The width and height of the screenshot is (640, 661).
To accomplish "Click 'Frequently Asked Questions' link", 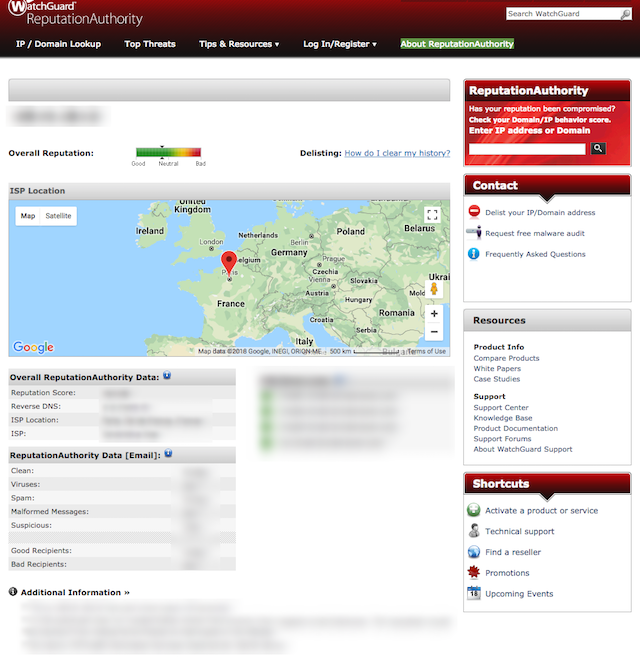I will click(x=535, y=254).
